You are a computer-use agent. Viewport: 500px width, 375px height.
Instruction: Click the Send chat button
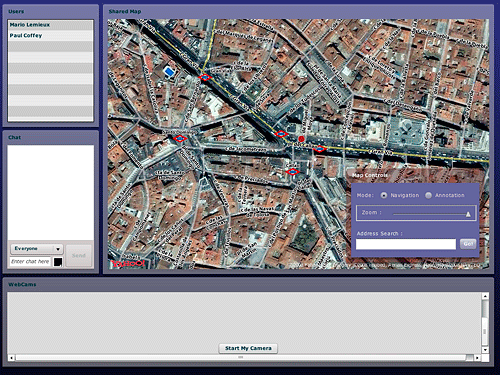pyautogui.click(x=79, y=256)
